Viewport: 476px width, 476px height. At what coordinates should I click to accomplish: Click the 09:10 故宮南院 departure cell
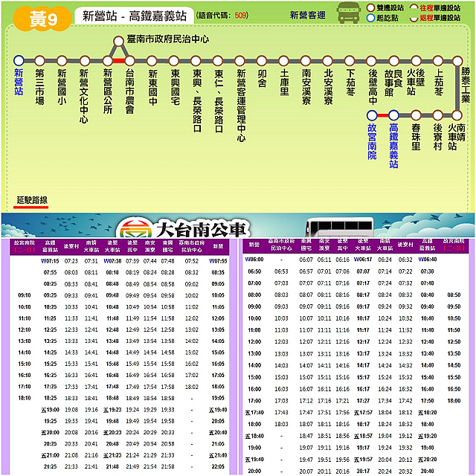(x=25, y=295)
